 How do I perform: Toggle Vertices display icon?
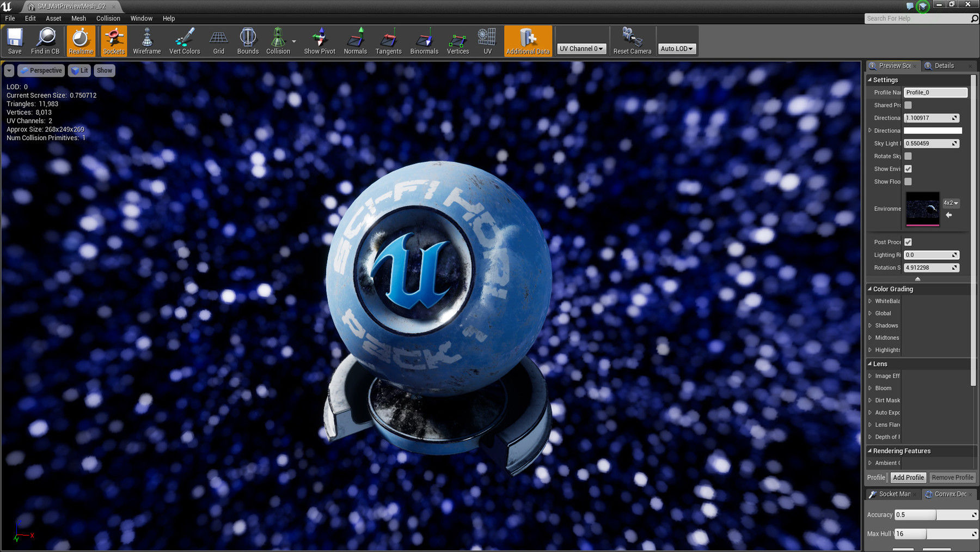pos(458,41)
